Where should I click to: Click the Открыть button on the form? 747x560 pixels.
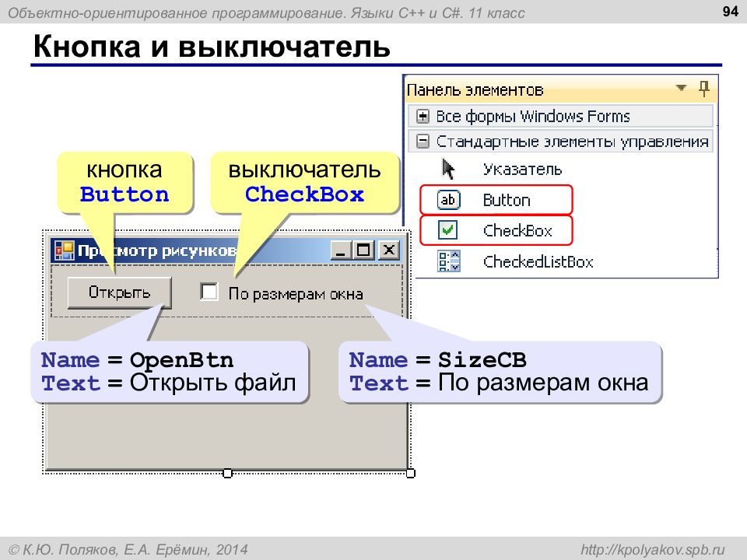(x=119, y=292)
